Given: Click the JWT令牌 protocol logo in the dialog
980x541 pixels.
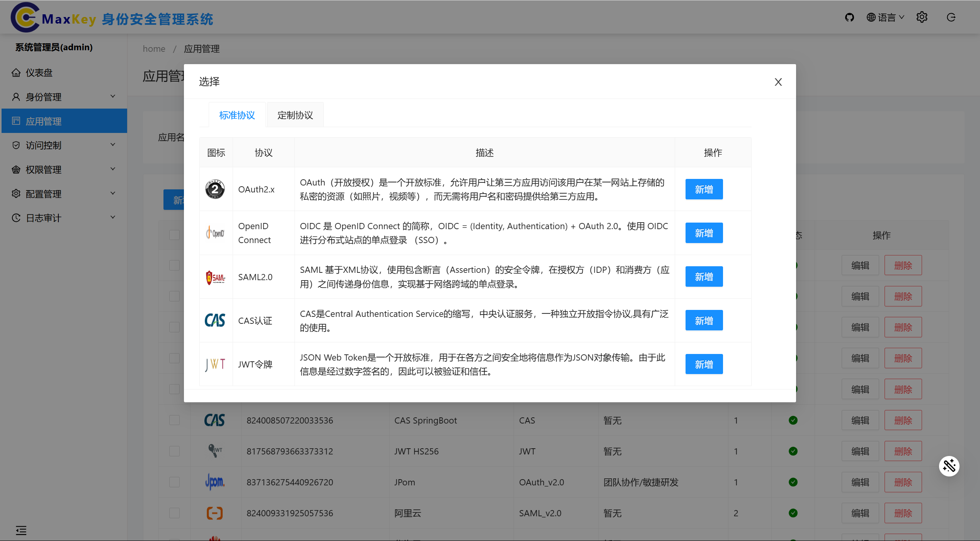Looking at the screenshot, I should pos(215,364).
